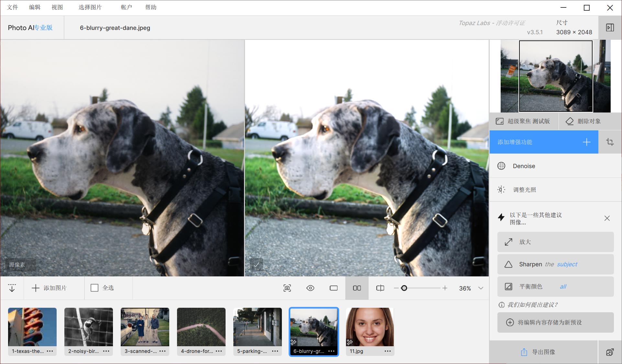Screen dimensions: 622x364
Task: Save edits with 将编辑内容存储为新预设
Action: point(555,322)
